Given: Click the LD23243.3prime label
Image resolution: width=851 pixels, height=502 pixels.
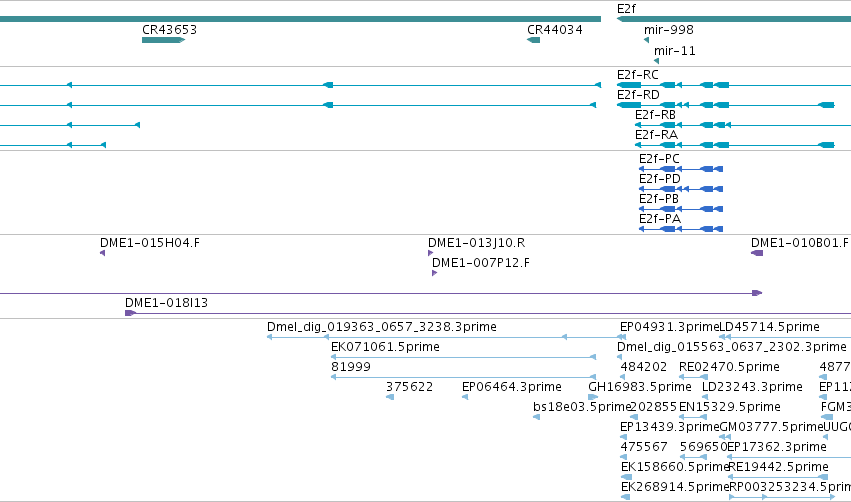Looking at the screenshot, I should [x=752, y=387].
